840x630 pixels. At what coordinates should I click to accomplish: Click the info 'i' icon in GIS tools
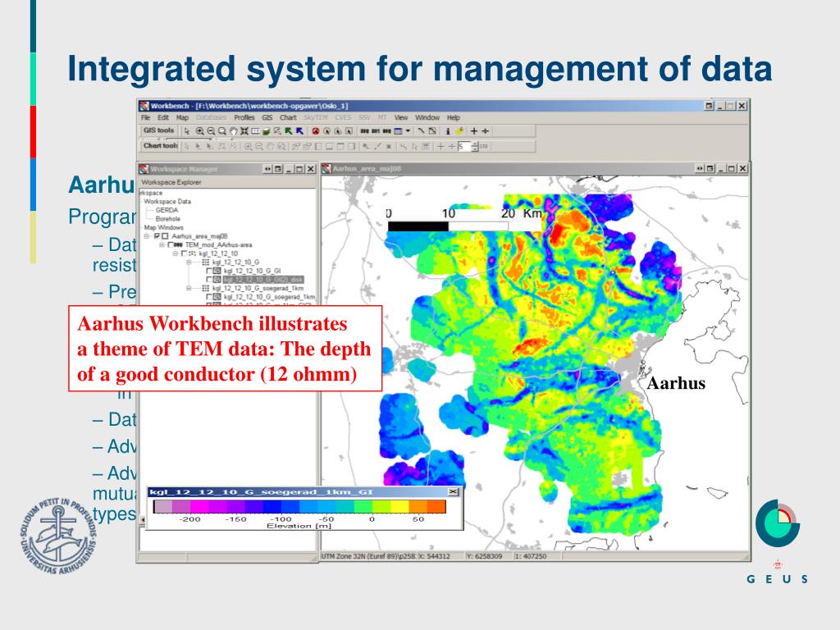448,131
